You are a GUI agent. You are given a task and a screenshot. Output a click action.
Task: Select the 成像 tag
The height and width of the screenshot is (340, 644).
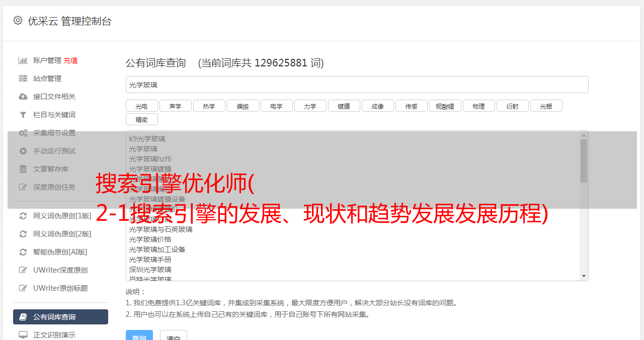pyautogui.click(x=377, y=106)
